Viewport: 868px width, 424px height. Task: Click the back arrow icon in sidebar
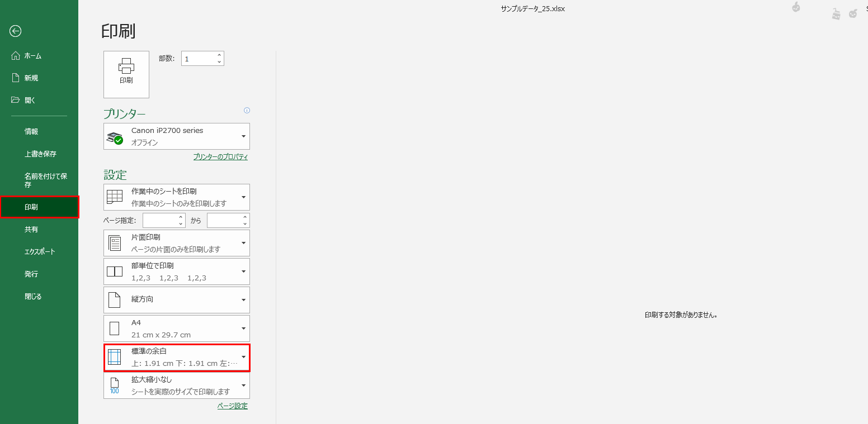(x=16, y=31)
